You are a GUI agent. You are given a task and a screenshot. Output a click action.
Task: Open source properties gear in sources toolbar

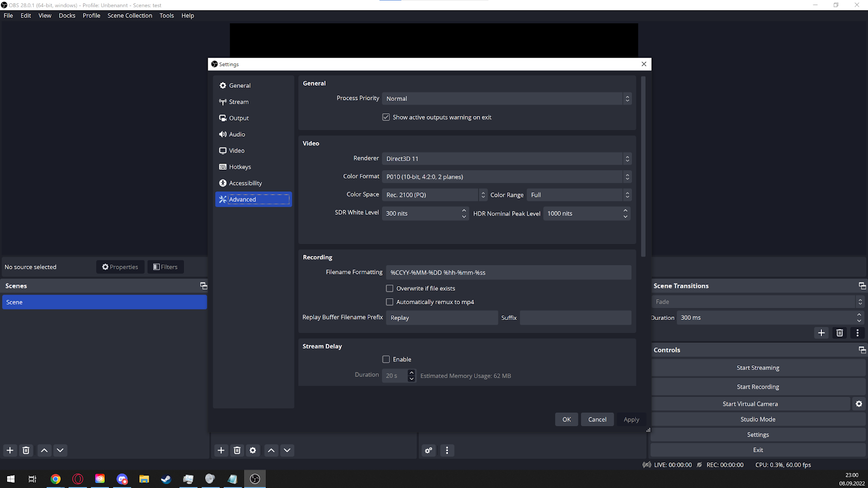(x=253, y=450)
